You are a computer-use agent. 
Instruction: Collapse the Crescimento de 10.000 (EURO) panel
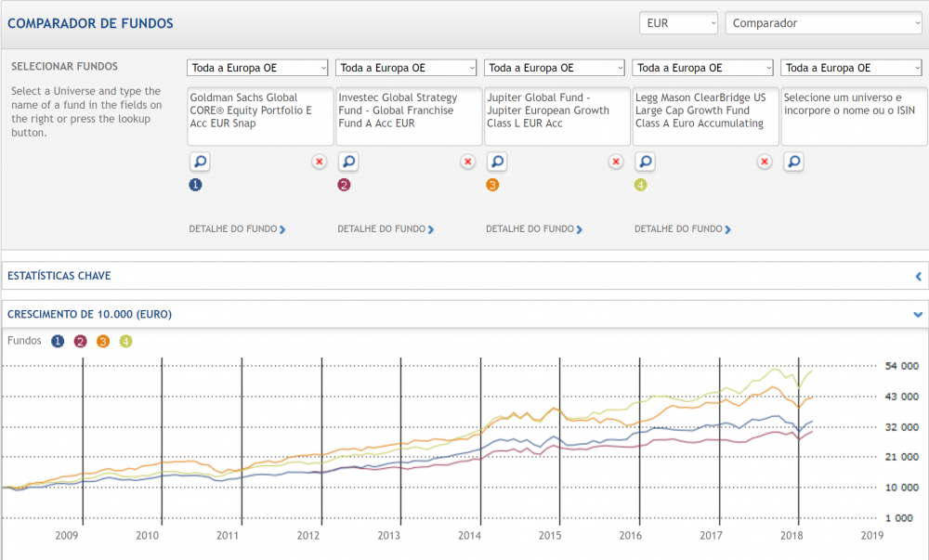pos(918,315)
